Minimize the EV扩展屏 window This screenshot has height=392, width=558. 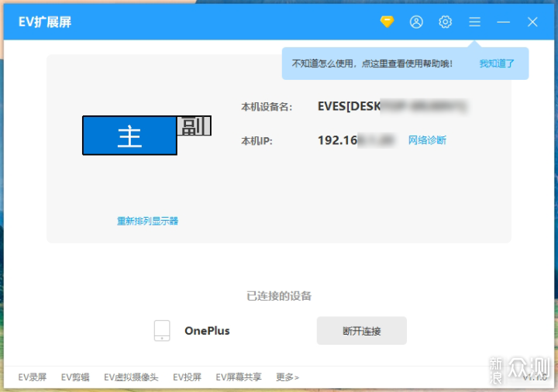tap(504, 22)
